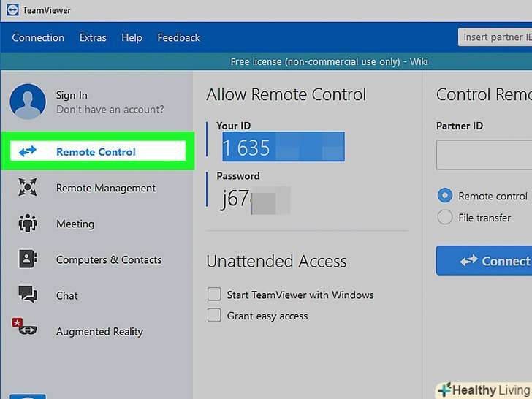Open the Connection menu
Screen dimensions: 532x399
(x=38, y=37)
